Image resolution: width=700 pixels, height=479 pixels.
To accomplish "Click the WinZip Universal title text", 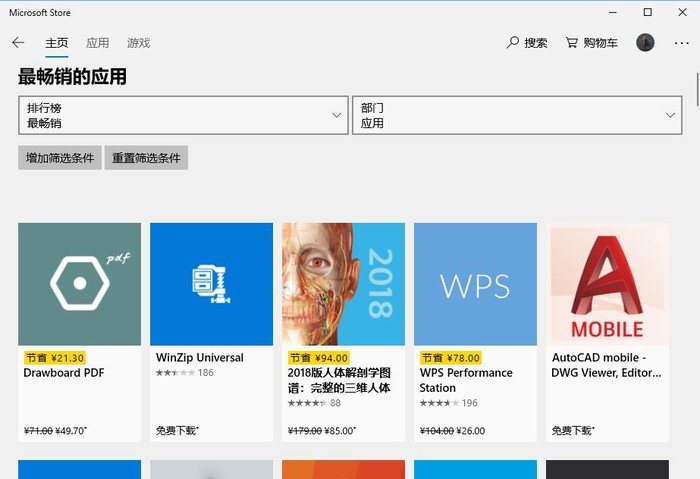I will 200,357.
